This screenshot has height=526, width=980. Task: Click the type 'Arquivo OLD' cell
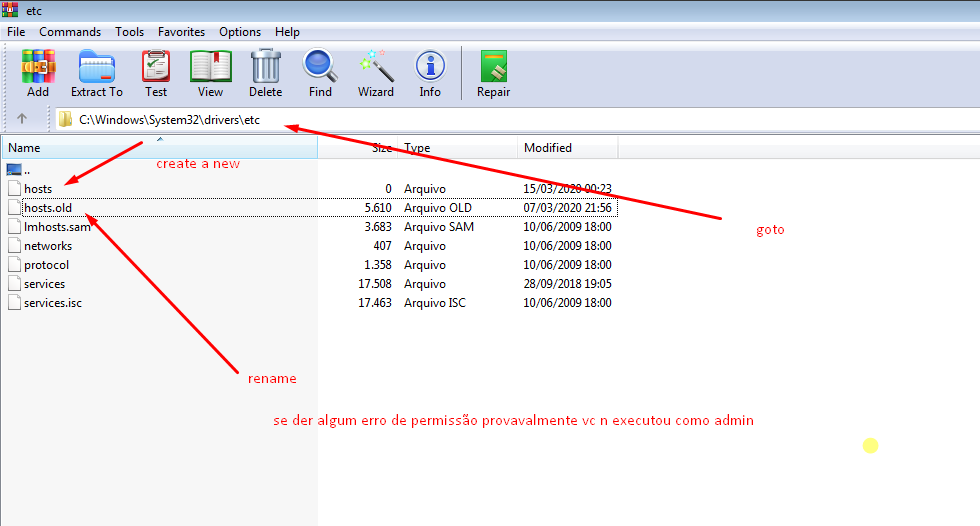tap(438, 207)
